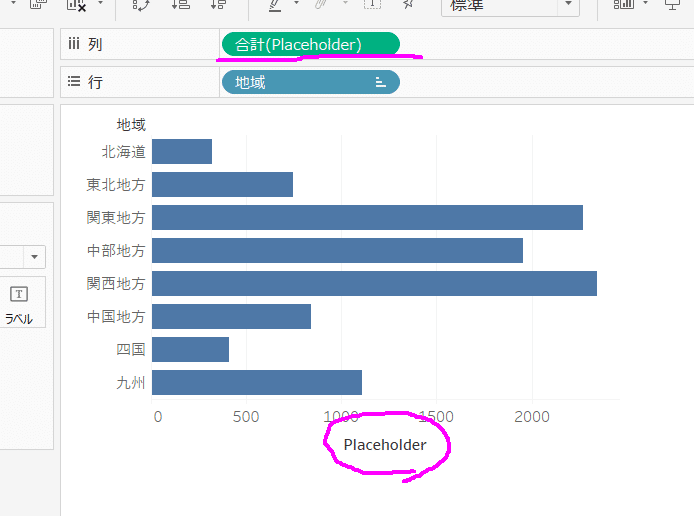694x516 pixels.
Task: Open the Show/Hide cards dropdown arrow
Action: tap(645, 4)
